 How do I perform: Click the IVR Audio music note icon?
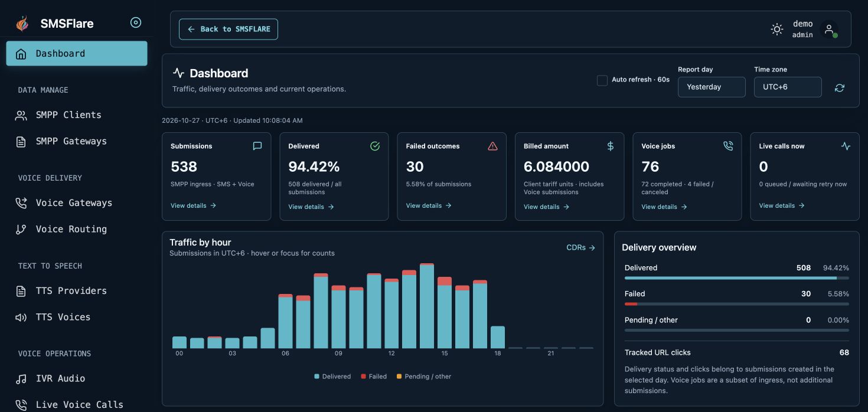pos(21,379)
